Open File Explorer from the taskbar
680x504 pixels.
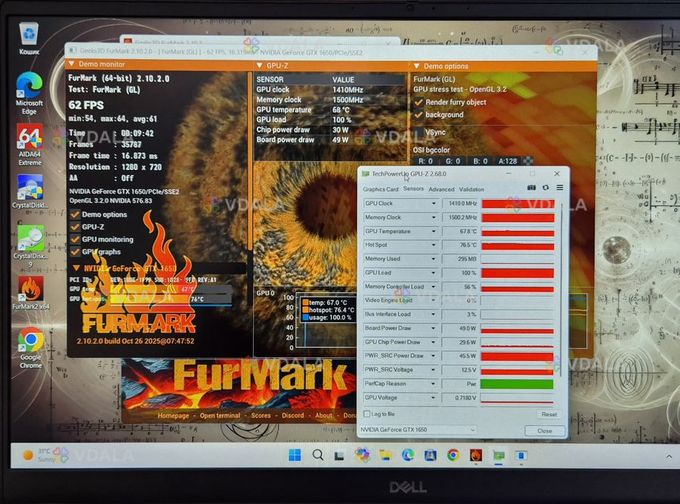point(385,455)
